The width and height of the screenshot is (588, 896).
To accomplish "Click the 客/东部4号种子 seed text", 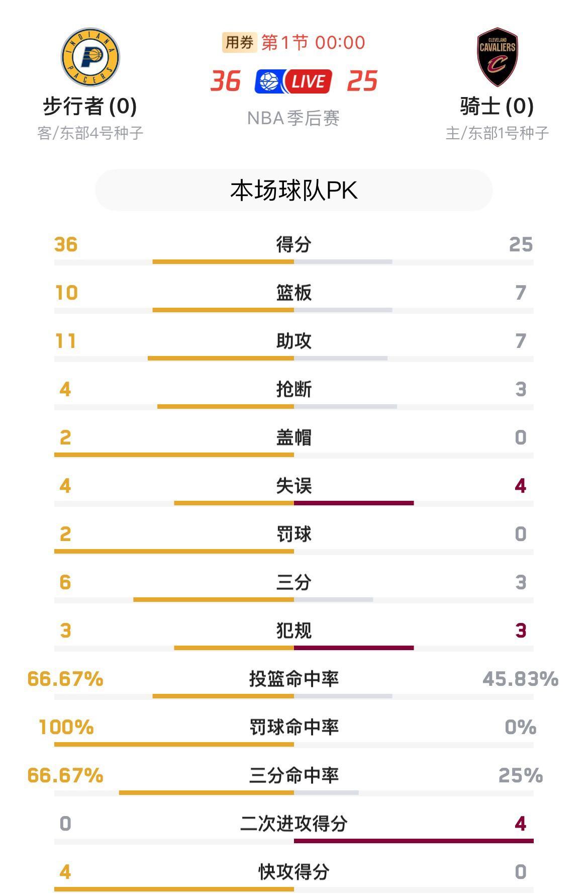I will pyautogui.click(x=90, y=133).
